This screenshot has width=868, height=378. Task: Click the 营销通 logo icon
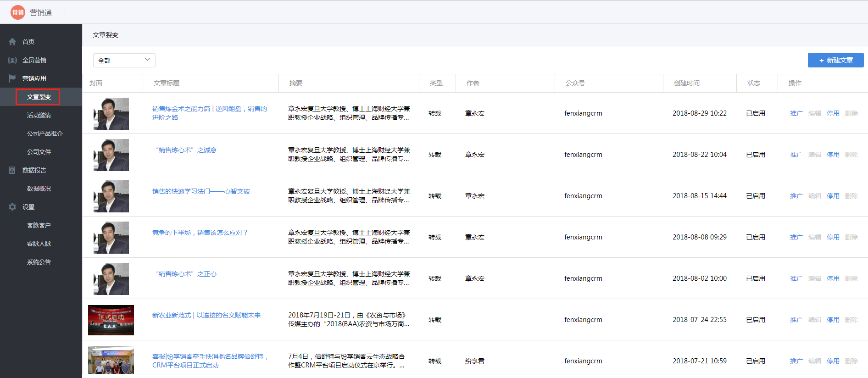(x=18, y=12)
